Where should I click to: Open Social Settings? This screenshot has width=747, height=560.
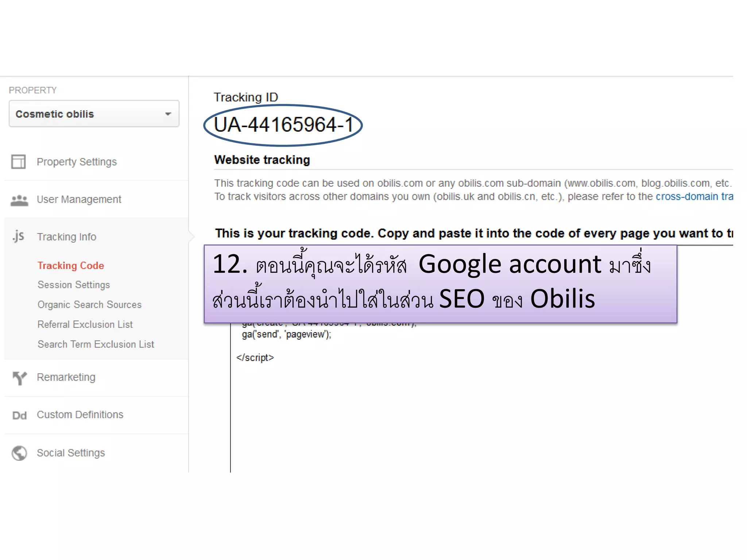pos(71,453)
